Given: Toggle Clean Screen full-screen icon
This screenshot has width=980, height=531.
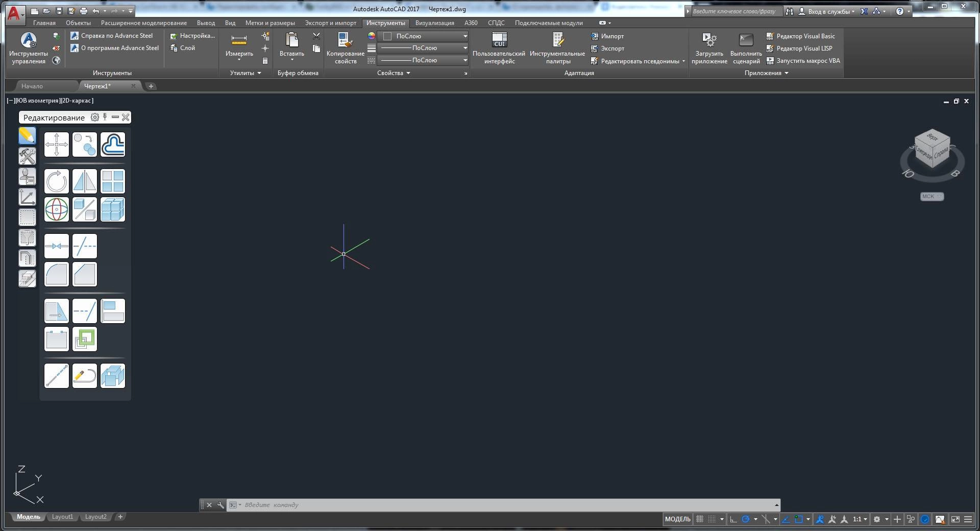Looking at the screenshot, I should coord(955,519).
